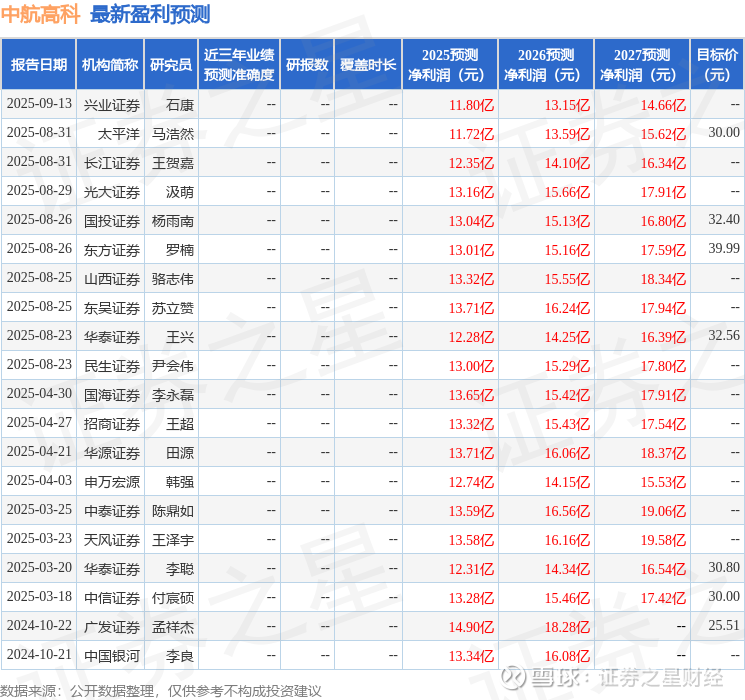Select the 兴业证券 institution cell
This screenshot has width=745, height=700.
coord(112,105)
